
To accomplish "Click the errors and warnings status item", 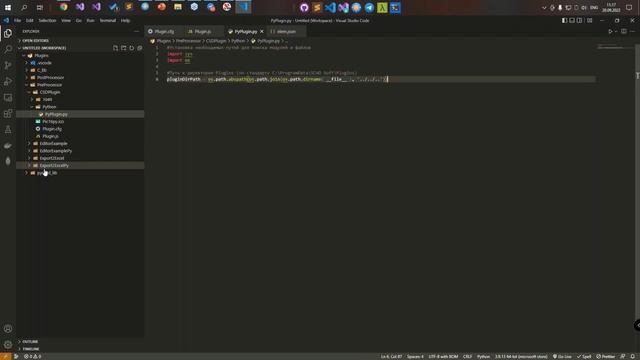I will (x=33, y=356).
